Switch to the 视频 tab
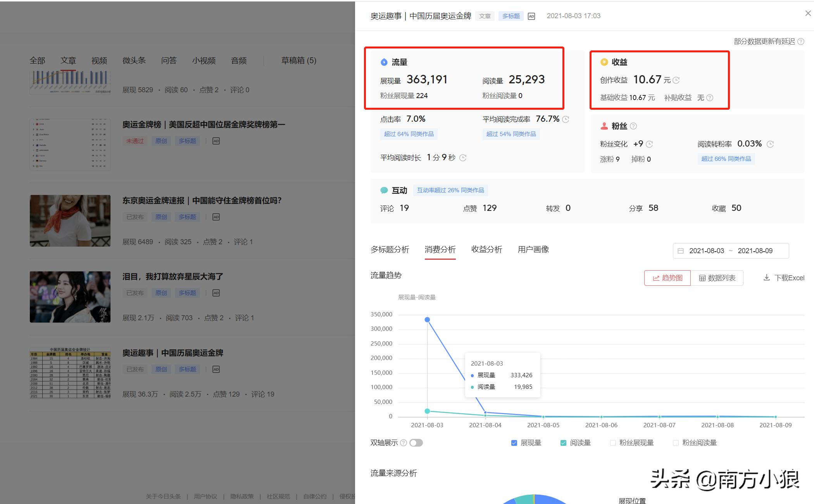814x504 pixels. (99, 60)
